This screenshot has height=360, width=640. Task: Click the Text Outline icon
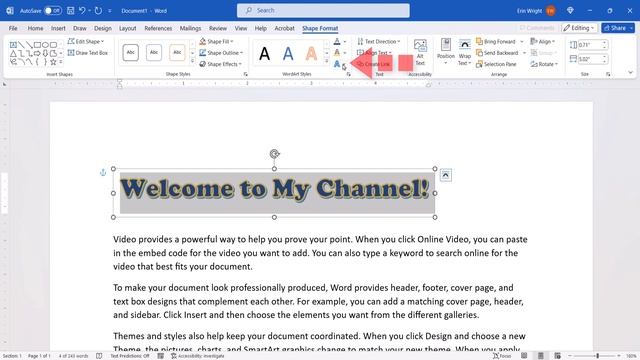pyautogui.click(x=337, y=53)
